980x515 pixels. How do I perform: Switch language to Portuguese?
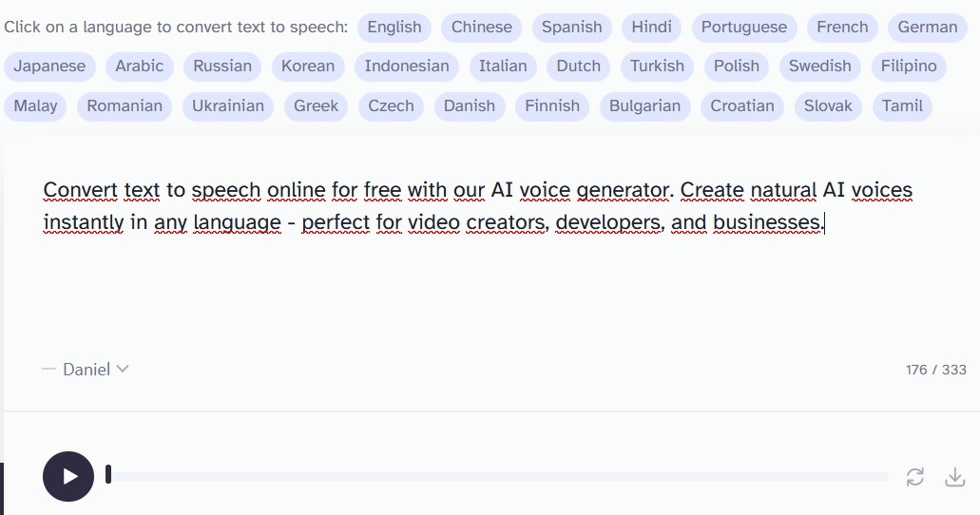pyautogui.click(x=743, y=28)
